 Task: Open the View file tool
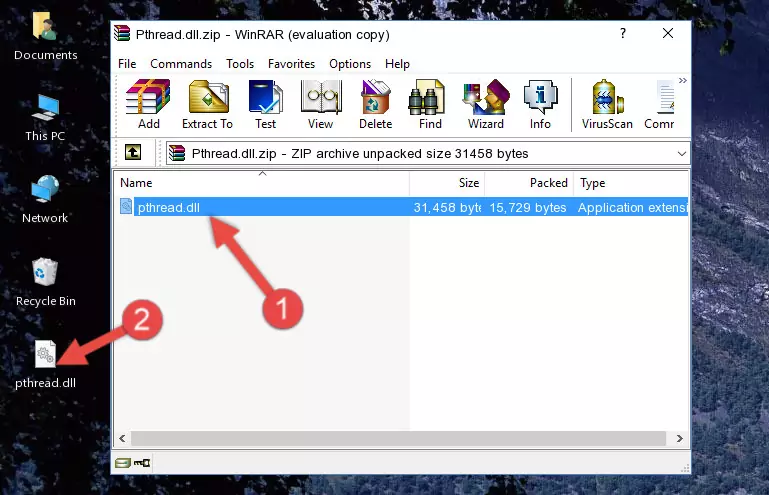tap(321, 104)
